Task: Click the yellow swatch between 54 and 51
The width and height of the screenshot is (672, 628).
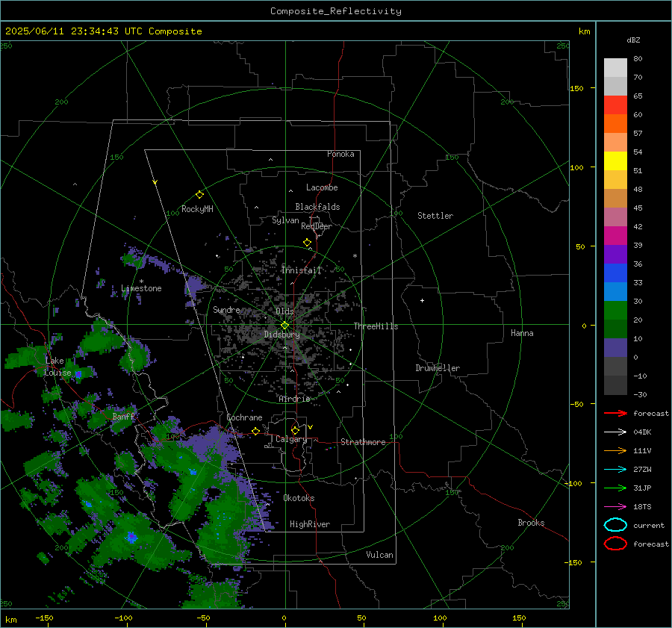Action: (x=615, y=161)
